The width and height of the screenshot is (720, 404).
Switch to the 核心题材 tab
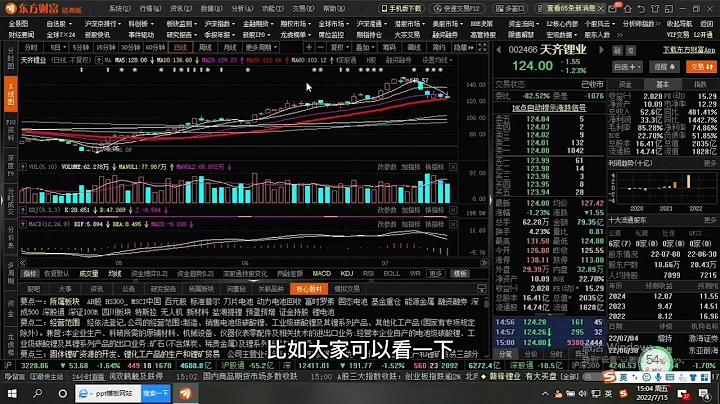309,289
